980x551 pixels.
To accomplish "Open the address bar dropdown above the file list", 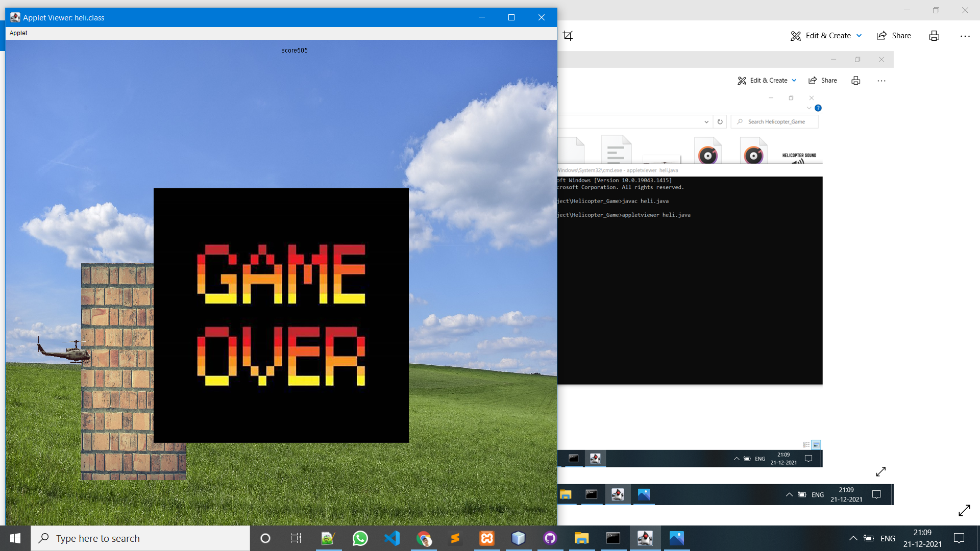I will point(706,121).
